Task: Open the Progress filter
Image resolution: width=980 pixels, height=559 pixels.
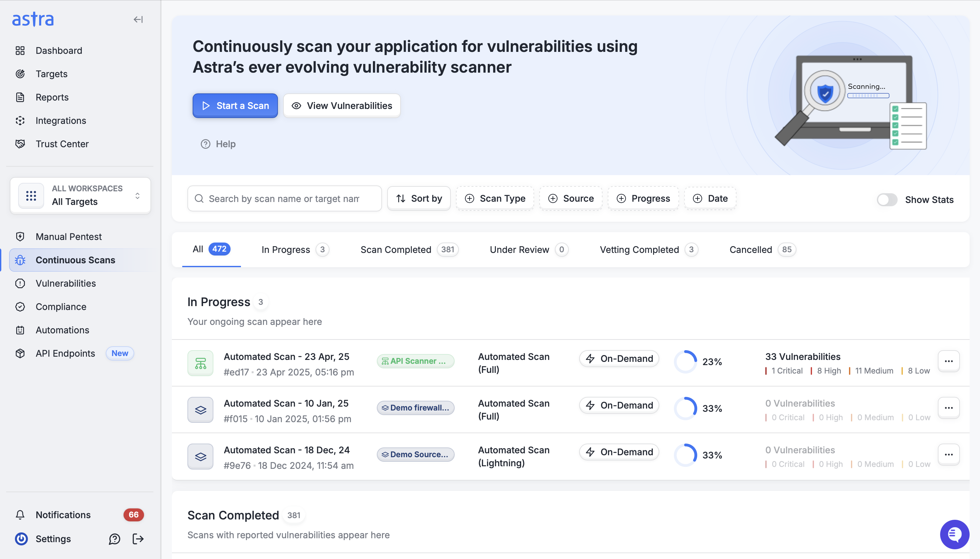Action: click(x=643, y=198)
